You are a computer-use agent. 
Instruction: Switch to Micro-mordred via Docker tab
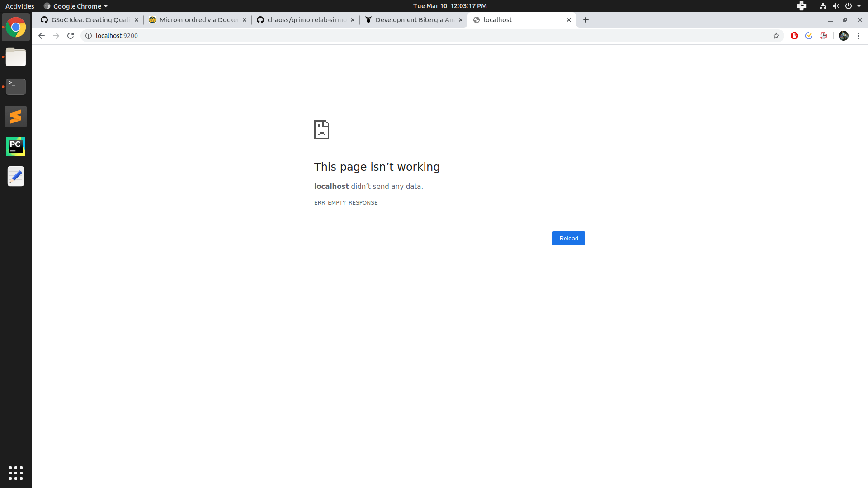point(197,20)
